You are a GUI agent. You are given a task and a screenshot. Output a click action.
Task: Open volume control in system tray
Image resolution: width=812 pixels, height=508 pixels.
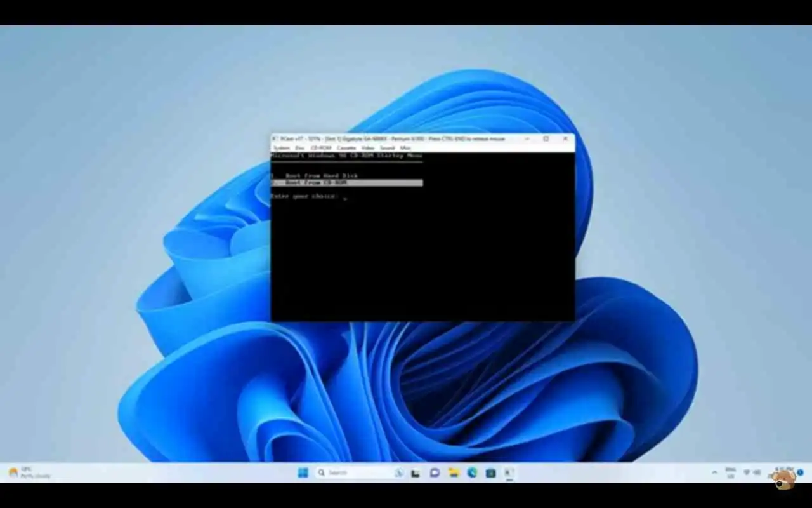coord(757,472)
